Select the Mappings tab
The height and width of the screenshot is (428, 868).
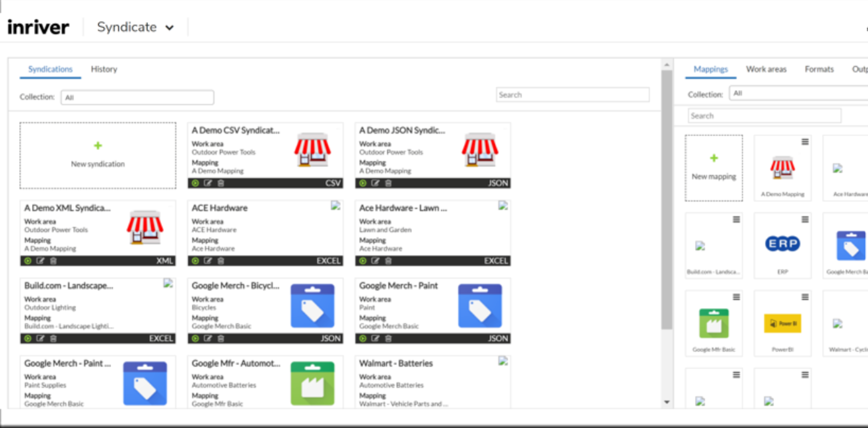711,69
